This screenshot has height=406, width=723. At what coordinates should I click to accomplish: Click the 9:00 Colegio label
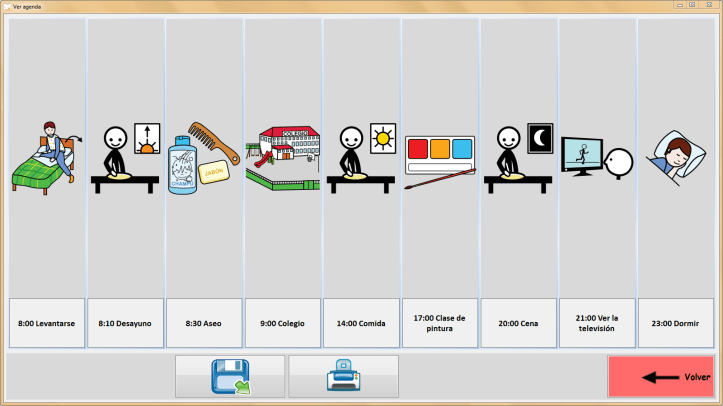tap(283, 323)
